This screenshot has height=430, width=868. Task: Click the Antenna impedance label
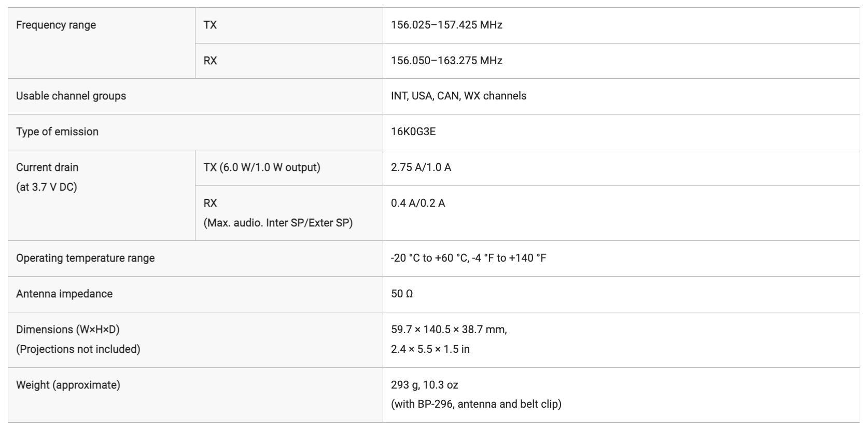[x=64, y=294]
